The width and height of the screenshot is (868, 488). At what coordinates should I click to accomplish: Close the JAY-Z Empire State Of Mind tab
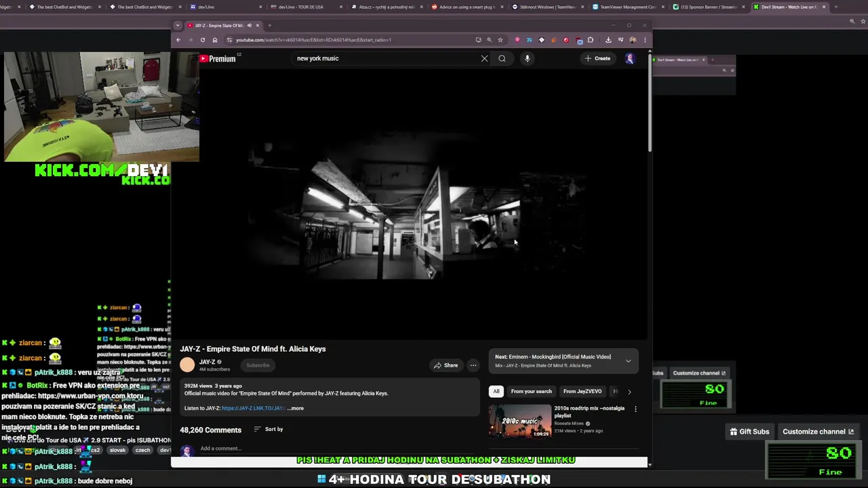[x=258, y=26]
